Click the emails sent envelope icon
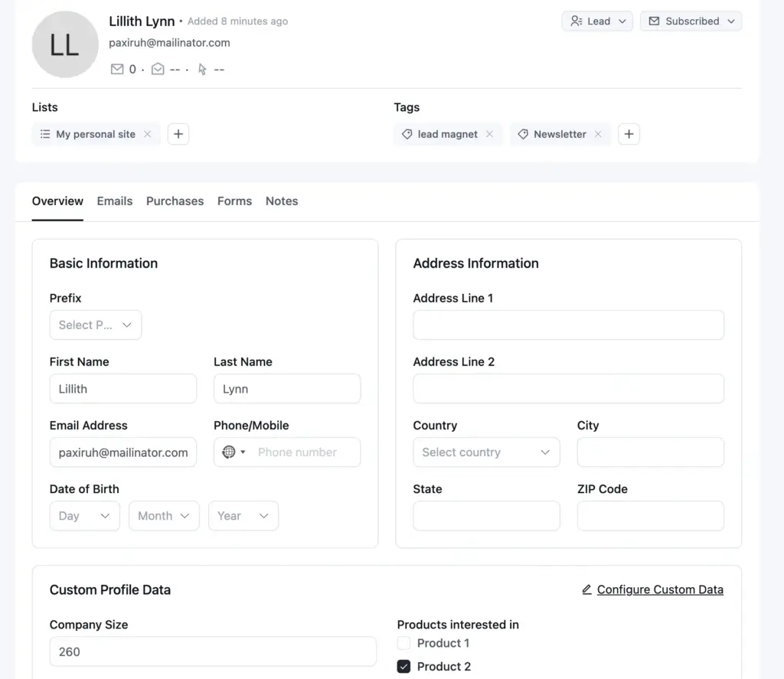 (117, 69)
